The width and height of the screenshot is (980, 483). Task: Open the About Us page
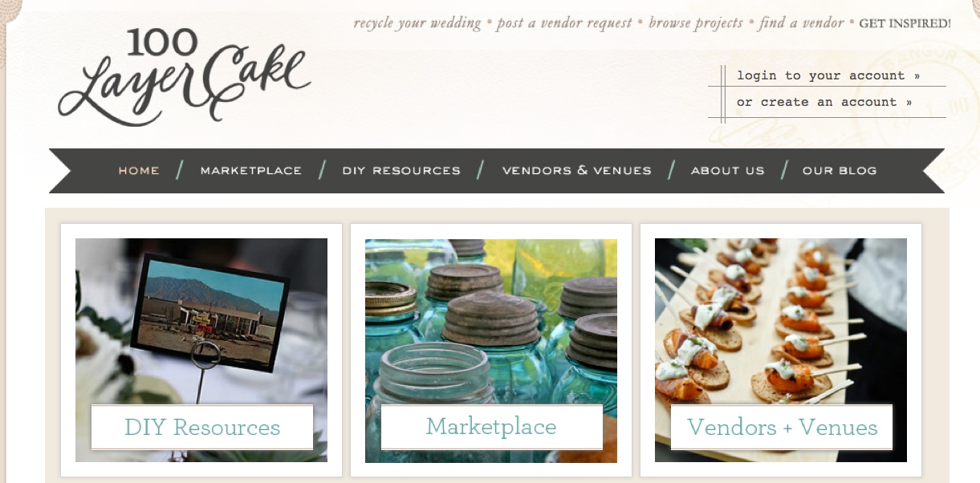pyautogui.click(x=728, y=171)
